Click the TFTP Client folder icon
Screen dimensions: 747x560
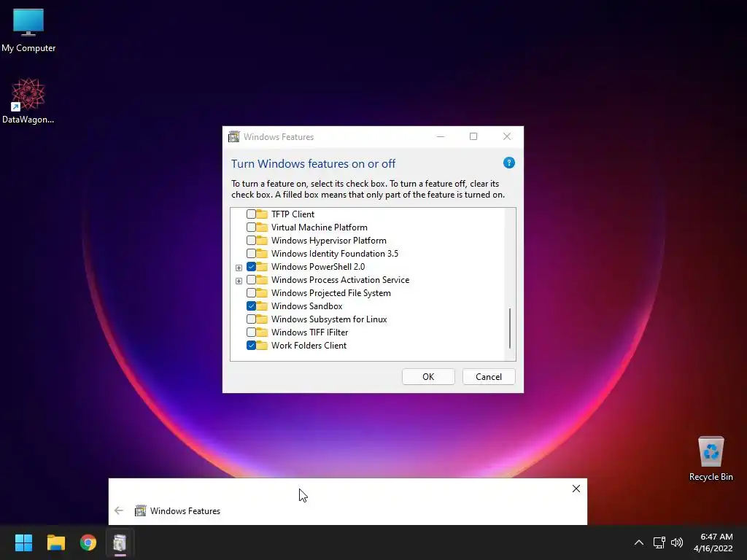click(262, 214)
